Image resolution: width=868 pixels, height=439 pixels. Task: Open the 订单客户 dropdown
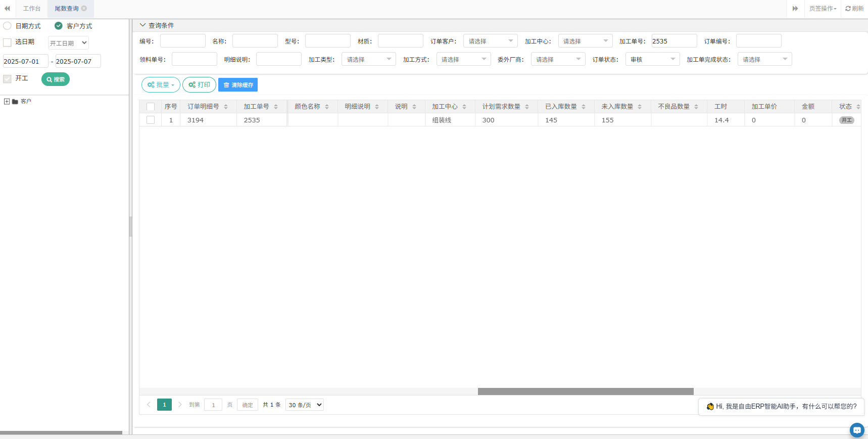(490, 41)
